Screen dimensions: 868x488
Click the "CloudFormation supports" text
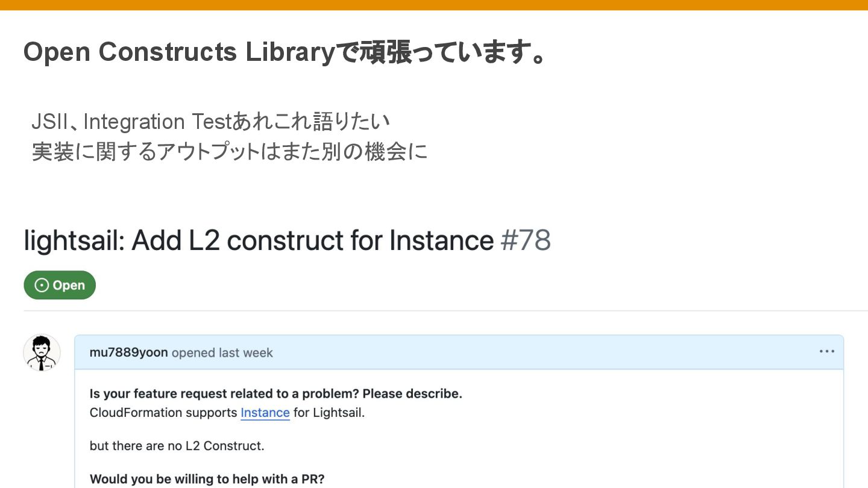pyautogui.click(x=163, y=413)
